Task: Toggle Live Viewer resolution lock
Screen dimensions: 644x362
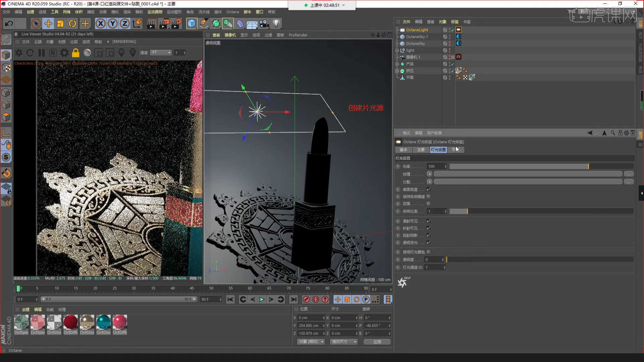Action: (x=76, y=53)
